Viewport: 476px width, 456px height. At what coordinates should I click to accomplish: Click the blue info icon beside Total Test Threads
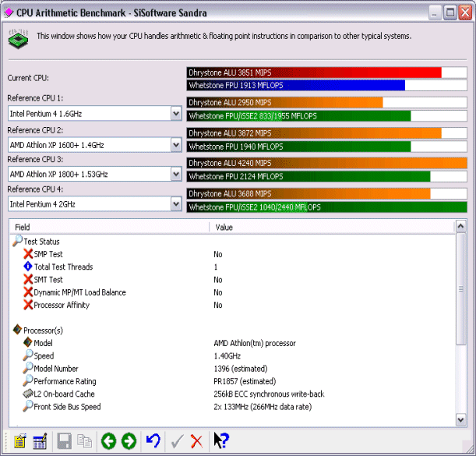click(x=28, y=267)
